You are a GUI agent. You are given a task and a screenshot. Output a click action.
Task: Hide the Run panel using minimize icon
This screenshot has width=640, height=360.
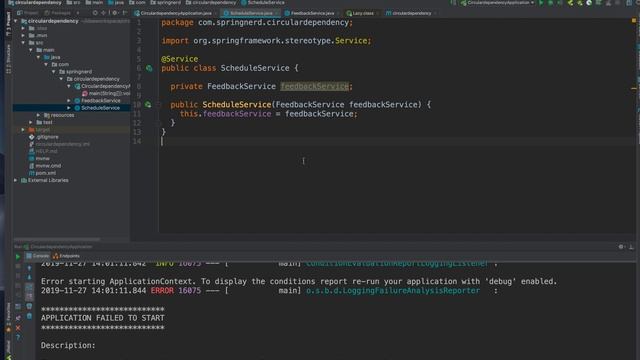631,247
